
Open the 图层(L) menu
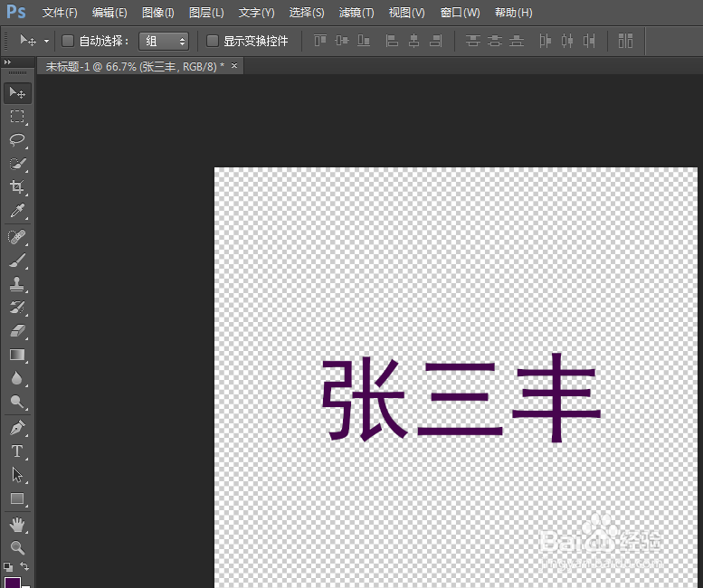tap(206, 13)
